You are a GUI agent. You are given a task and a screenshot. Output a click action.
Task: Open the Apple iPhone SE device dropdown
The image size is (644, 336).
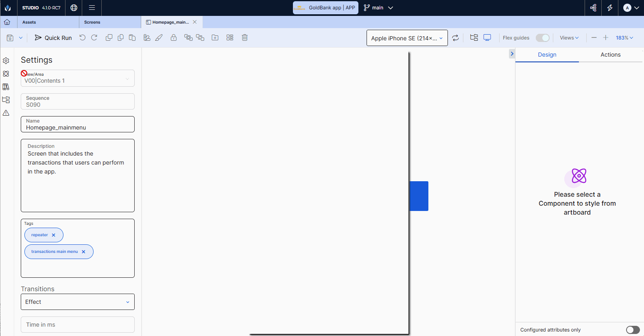pos(407,38)
